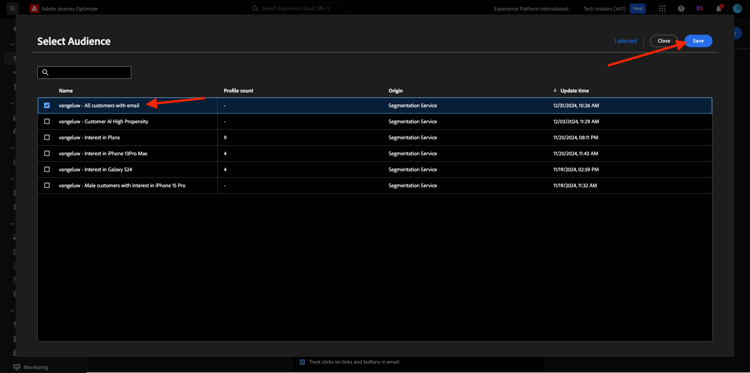Click profile count 4 for iPhone 13Pro Max row

[224, 154]
